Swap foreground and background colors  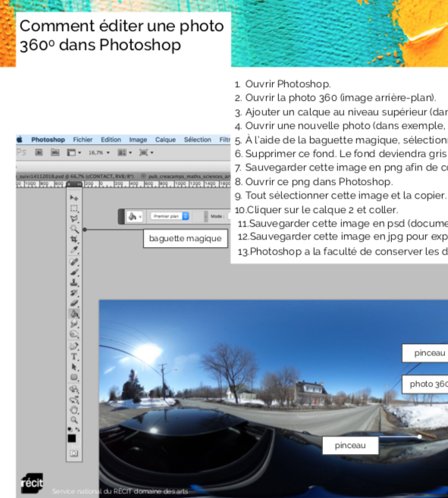click(x=77, y=429)
